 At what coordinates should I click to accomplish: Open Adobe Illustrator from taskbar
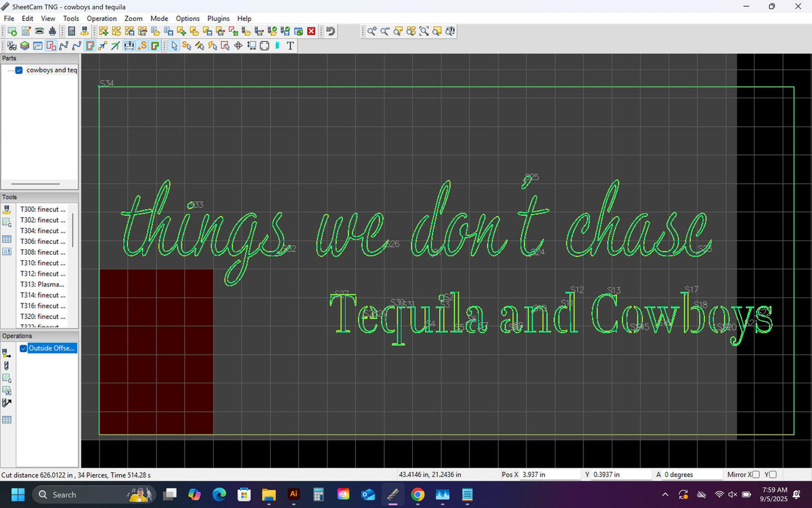point(294,494)
